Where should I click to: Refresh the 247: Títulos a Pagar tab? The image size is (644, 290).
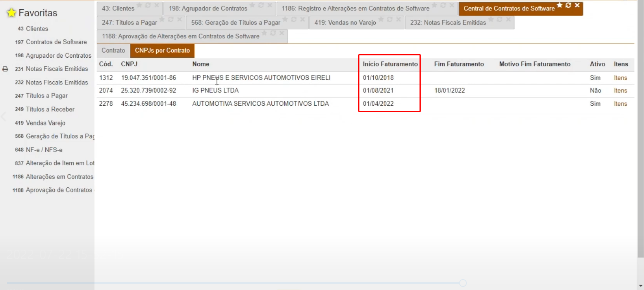coord(171,19)
